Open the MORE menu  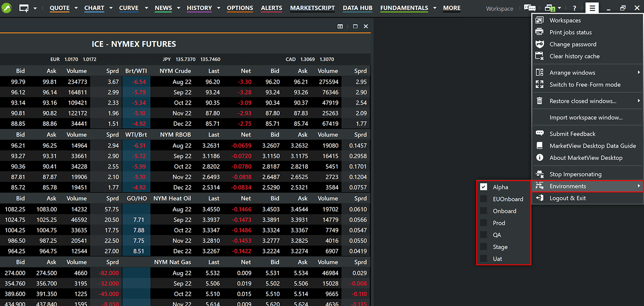[452, 8]
